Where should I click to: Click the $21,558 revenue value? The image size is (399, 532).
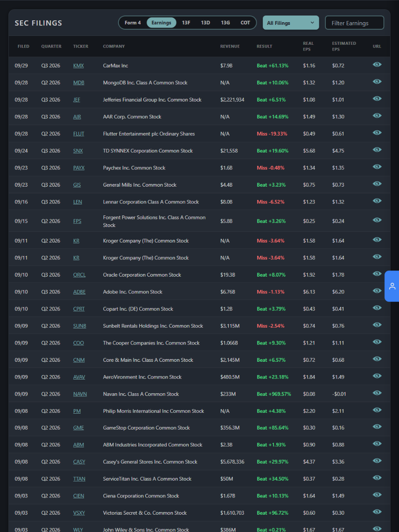click(229, 151)
